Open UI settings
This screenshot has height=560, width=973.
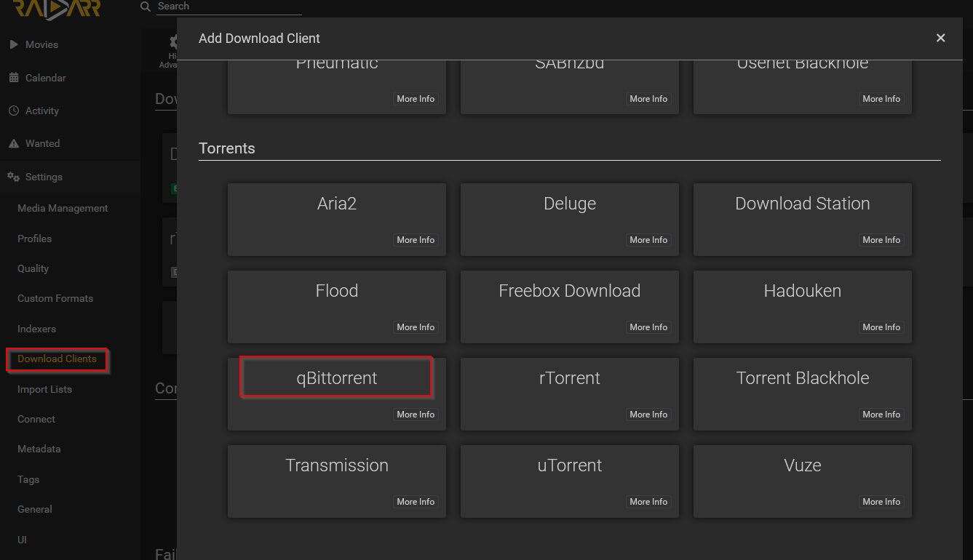(x=22, y=540)
